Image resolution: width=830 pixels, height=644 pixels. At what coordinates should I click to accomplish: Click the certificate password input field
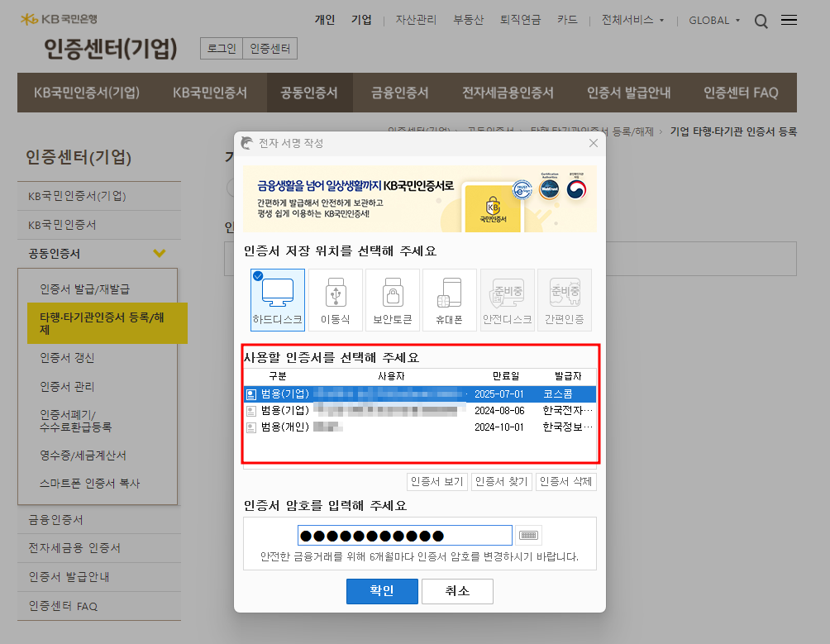pyautogui.click(x=405, y=536)
